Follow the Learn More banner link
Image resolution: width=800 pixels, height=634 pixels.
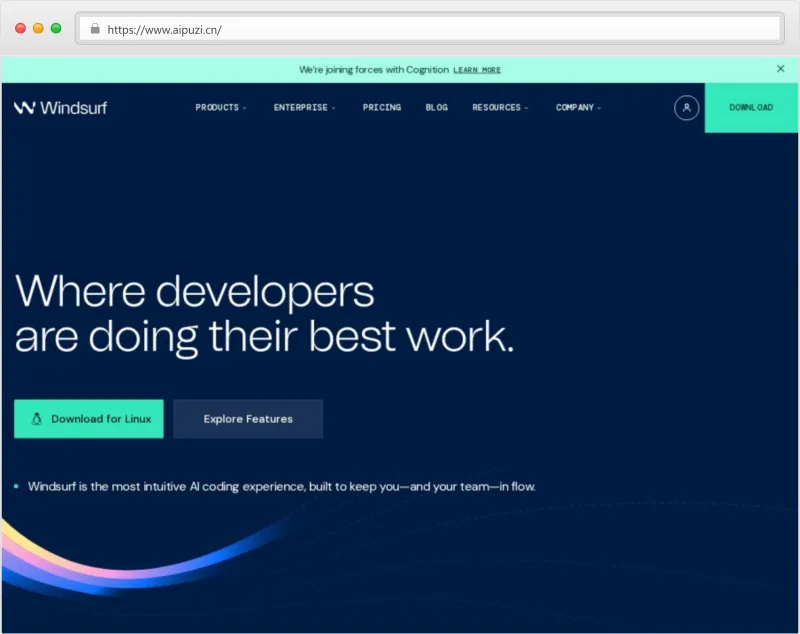click(x=477, y=70)
